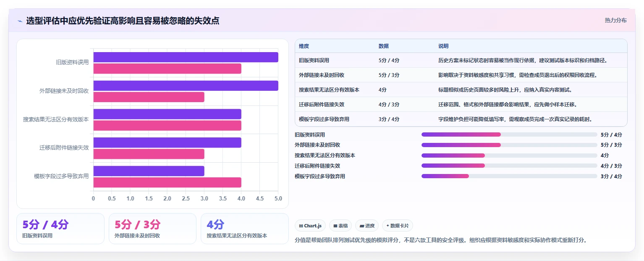Viewport: 644px width, 261px height.
Task: Click the chart y-axis label 外部链接未及时回收
Action: point(64,91)
